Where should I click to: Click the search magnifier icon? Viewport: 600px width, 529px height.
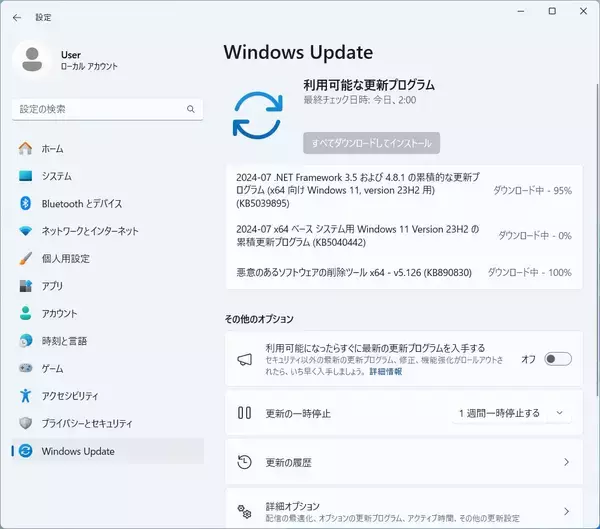coord(191,109)
